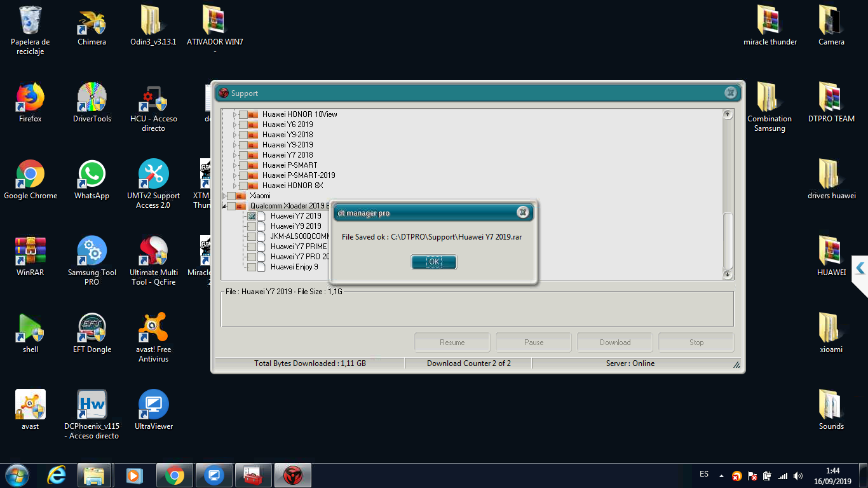Open the EFT Dongle shortcut
868x488 pixels.
coord(92,333)
